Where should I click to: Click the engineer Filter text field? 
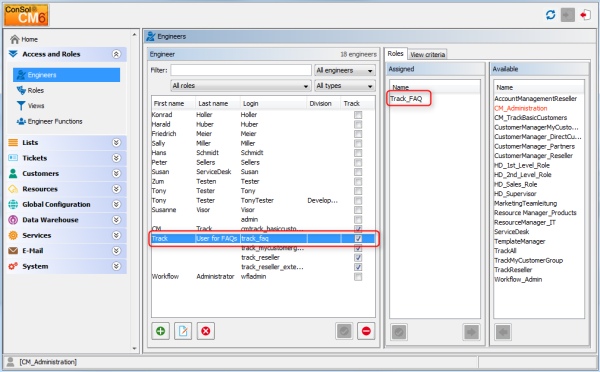(241, 70)
